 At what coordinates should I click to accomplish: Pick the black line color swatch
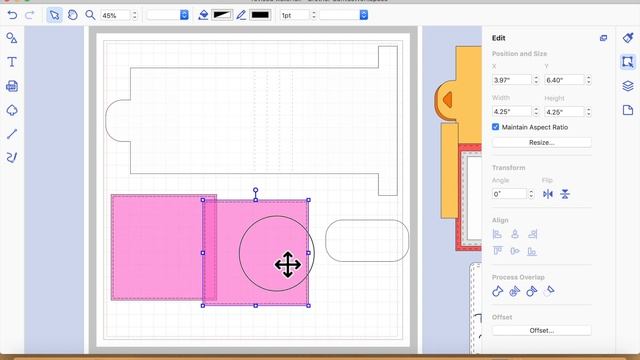pos(260,15)
